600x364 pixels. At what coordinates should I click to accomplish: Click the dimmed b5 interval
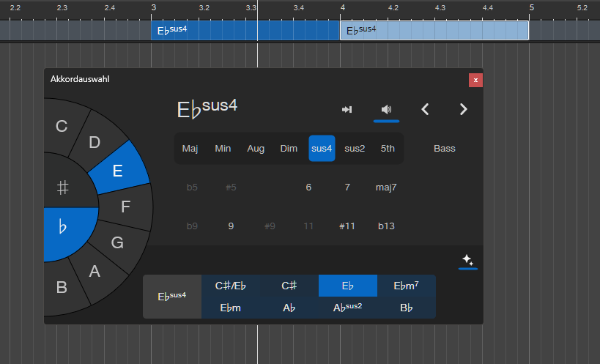coord(192,187)
